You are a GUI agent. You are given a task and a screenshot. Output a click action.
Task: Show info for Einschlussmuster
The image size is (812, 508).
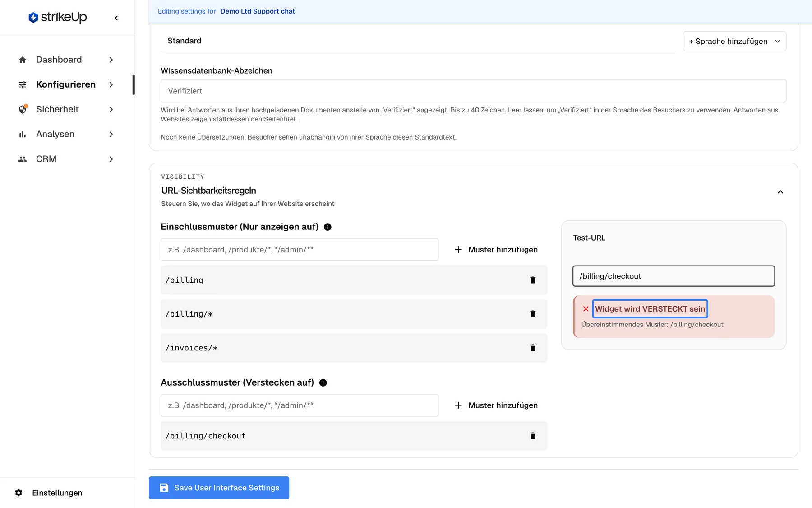328,227
